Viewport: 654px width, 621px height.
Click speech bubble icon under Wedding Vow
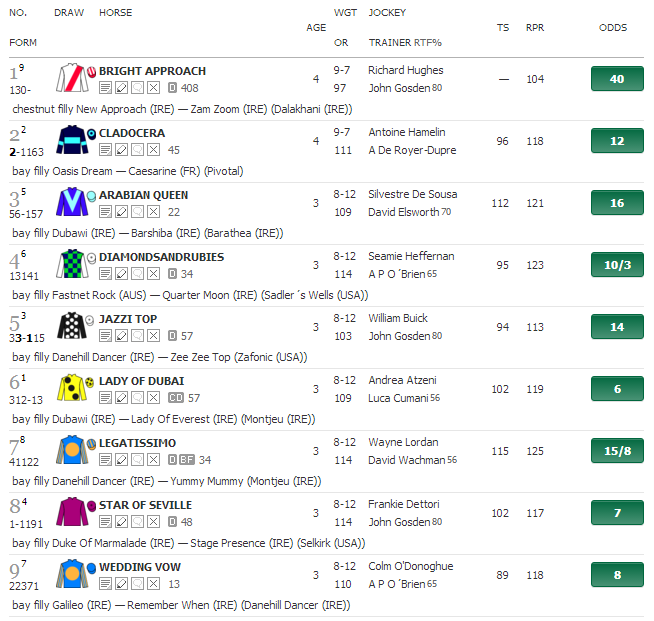[x=137, y=584]
